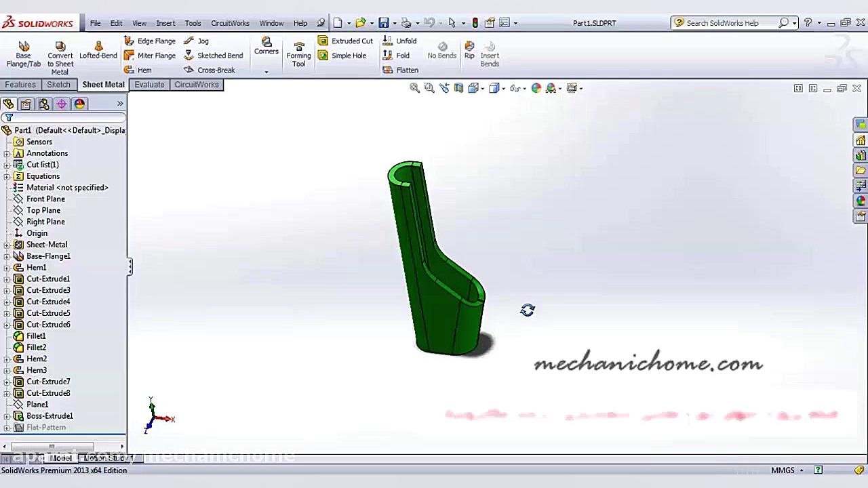Open the File menu
This screenshot has width=868, height=488.
[95, 23]
